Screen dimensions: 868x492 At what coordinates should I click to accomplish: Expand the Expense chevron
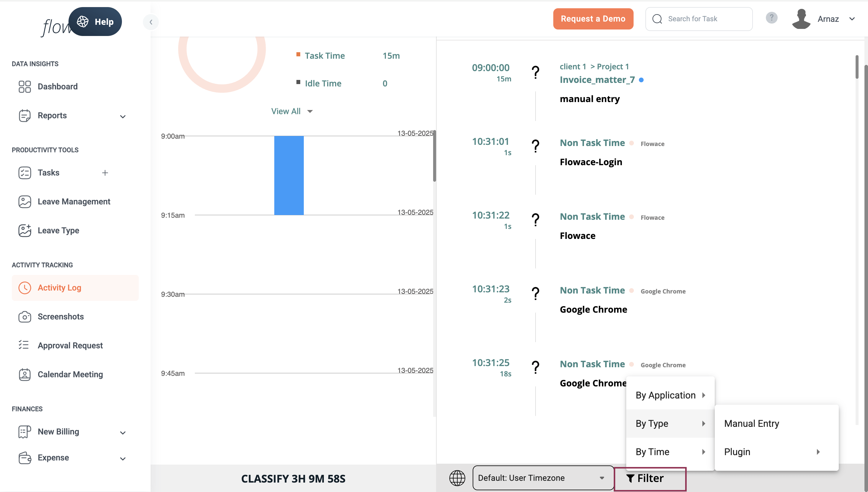(x=123, y=459)
